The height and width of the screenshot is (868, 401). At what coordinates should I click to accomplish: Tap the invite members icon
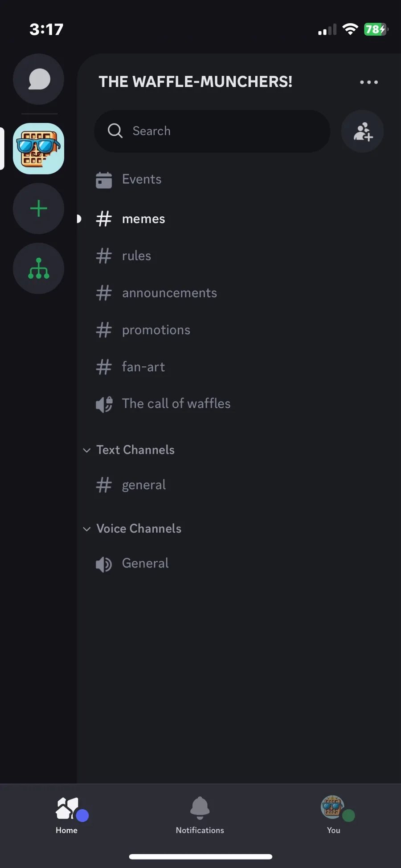[x=363, y=131]
